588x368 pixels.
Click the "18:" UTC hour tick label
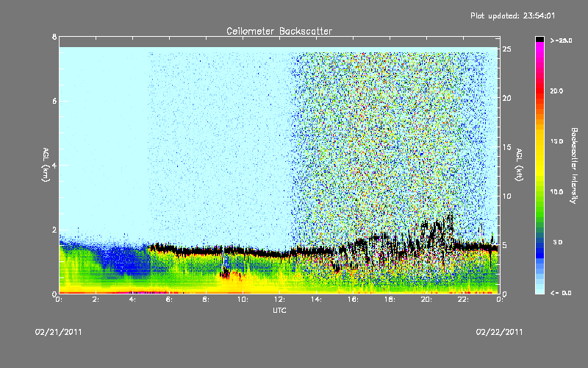click(x=390, y=300)
